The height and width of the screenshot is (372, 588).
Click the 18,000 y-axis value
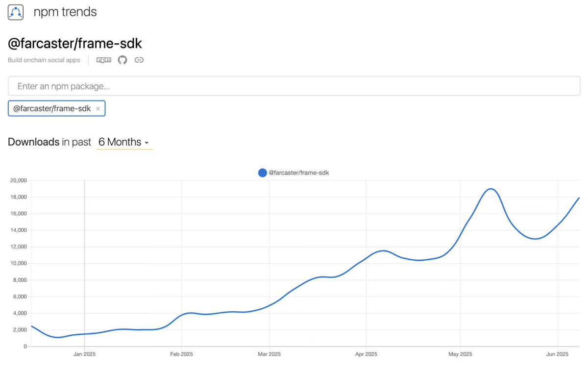(18, 197)
